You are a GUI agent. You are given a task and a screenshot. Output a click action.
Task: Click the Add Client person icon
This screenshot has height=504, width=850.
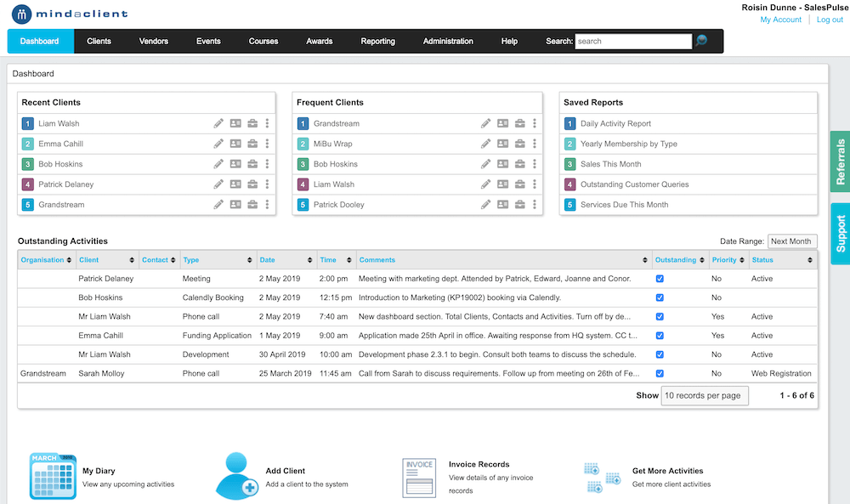237,476
